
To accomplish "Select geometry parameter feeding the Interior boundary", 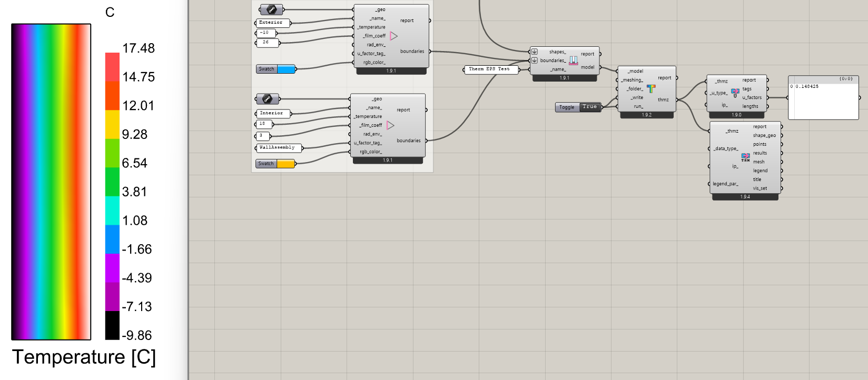I will coord(268,99).
